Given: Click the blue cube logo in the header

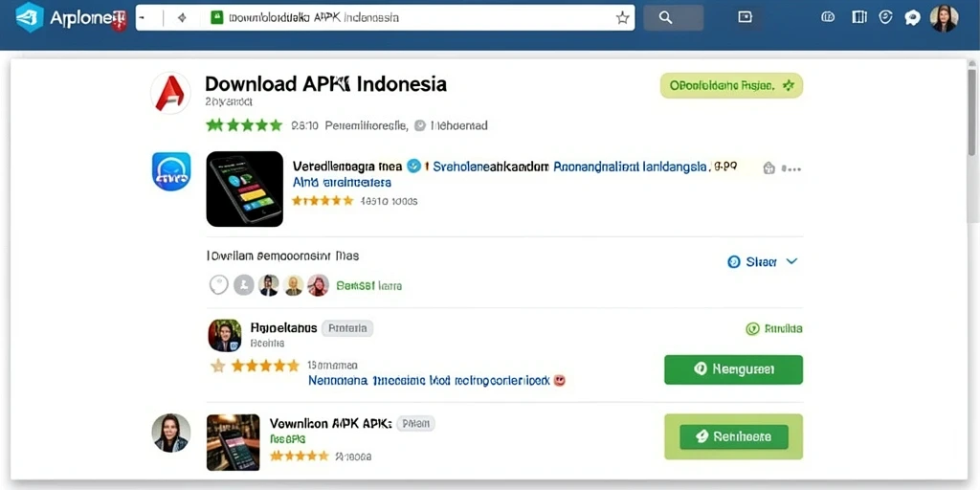Looking at the screenshot, I should pos(30,17).
